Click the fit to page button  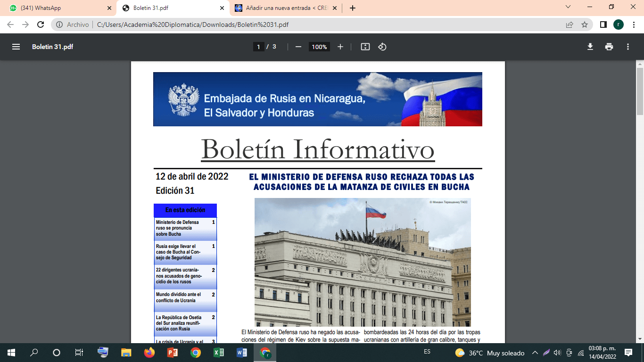(365, 47)
